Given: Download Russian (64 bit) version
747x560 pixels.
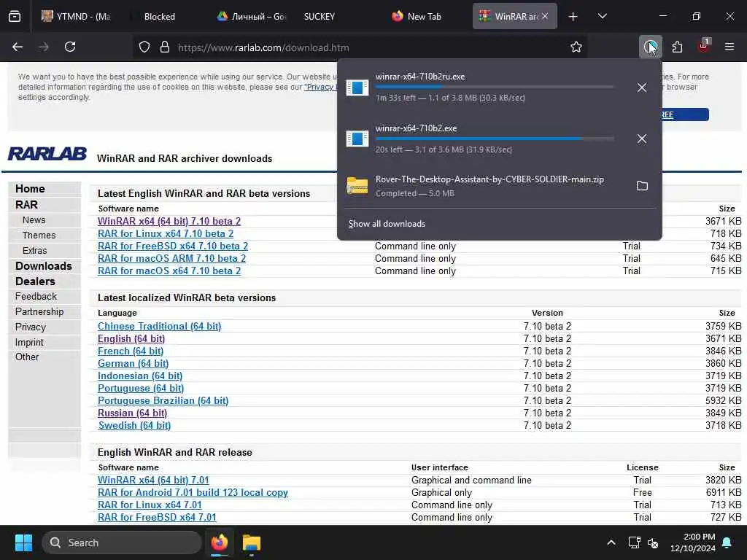Looking at the screenshot, I should tap(132, 413).
